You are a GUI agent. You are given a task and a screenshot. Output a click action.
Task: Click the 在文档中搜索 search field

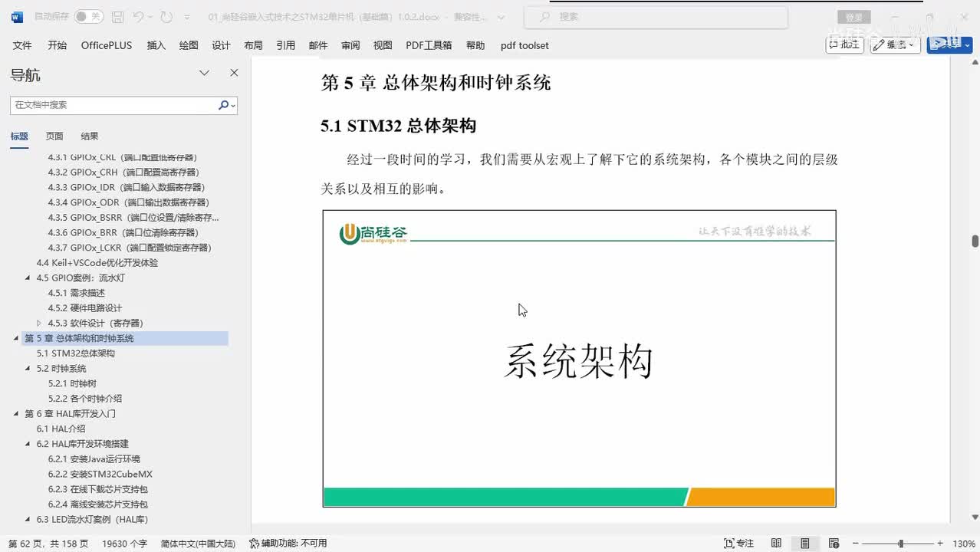[113, 105]
